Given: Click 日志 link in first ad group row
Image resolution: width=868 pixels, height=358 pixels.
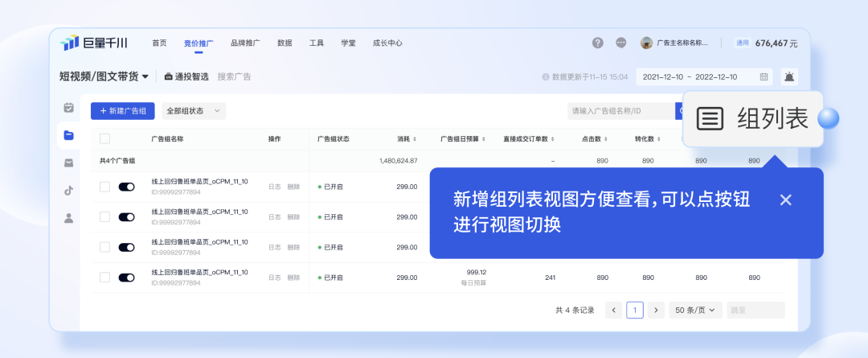Looking at the screenshot, I should coord(275,187).
